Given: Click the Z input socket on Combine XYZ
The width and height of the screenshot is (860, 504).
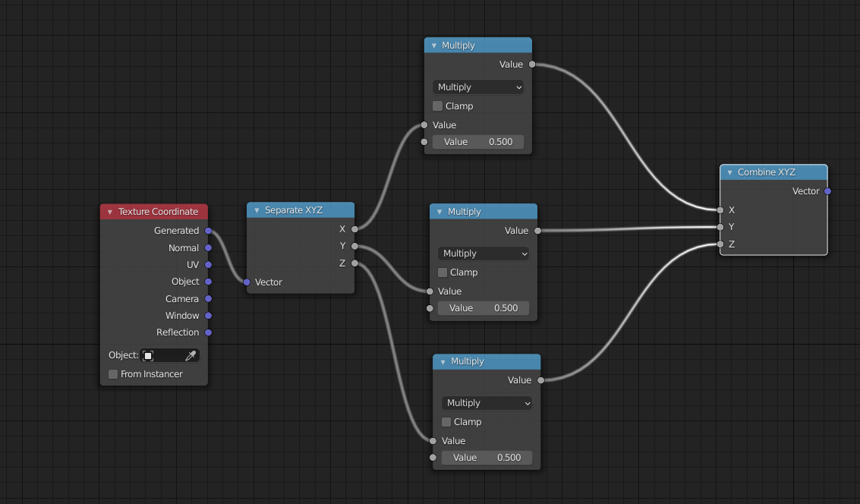Looking at the screenshot, I should coord(720,244).
